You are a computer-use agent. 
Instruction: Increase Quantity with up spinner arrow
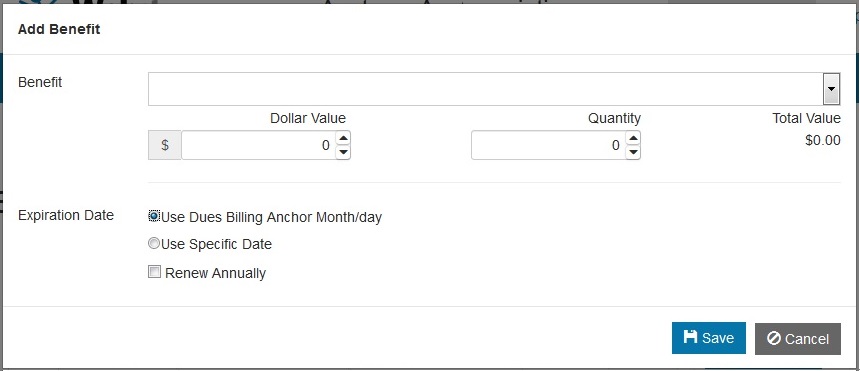633,138
